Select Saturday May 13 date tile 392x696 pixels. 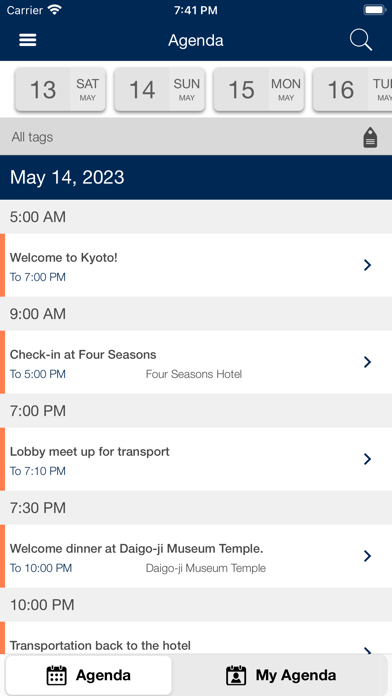point(60,90)
